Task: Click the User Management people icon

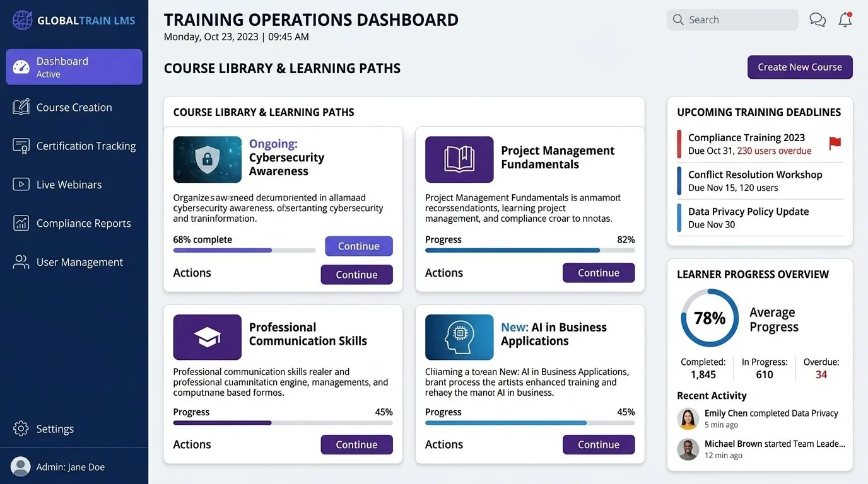Action: click(x=21, y=262)
